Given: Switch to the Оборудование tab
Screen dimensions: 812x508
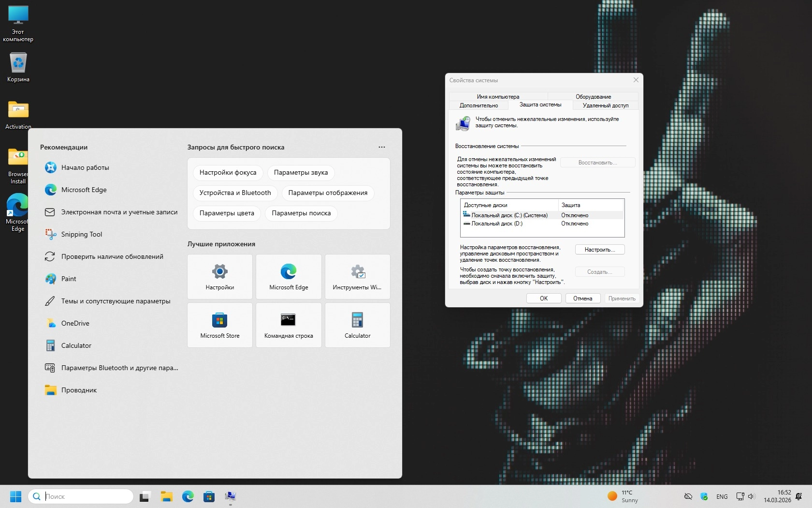Looking at the screenshot, I should 593,97.
